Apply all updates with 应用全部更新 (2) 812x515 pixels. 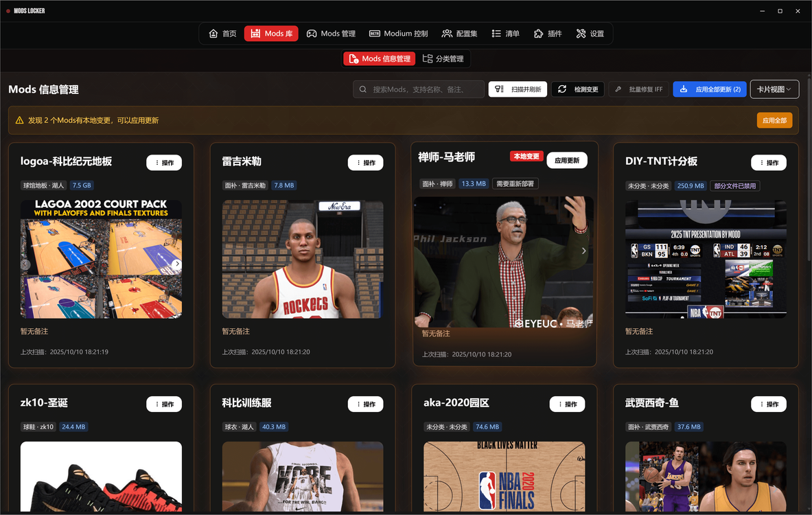coord(710,89)
